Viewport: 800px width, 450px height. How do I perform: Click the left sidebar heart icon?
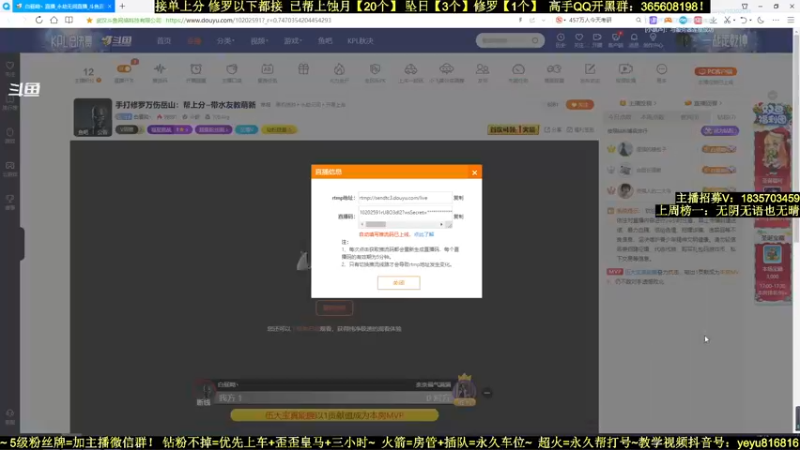[10, 66]
